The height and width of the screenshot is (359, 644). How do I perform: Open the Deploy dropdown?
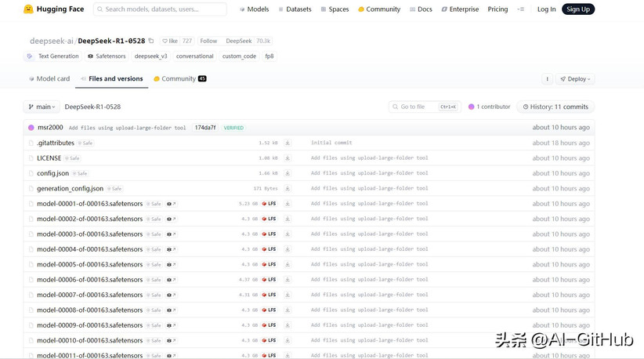576,79
